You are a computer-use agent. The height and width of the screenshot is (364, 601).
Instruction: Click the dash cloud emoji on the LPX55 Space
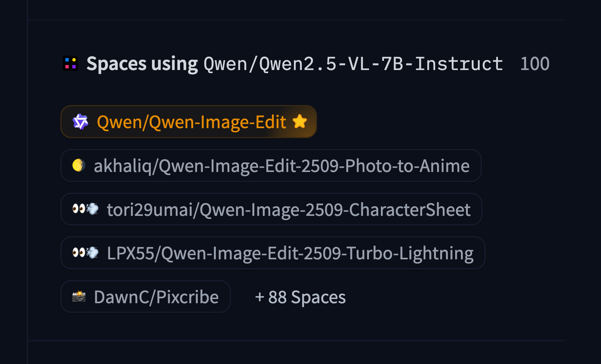[92, 253]
